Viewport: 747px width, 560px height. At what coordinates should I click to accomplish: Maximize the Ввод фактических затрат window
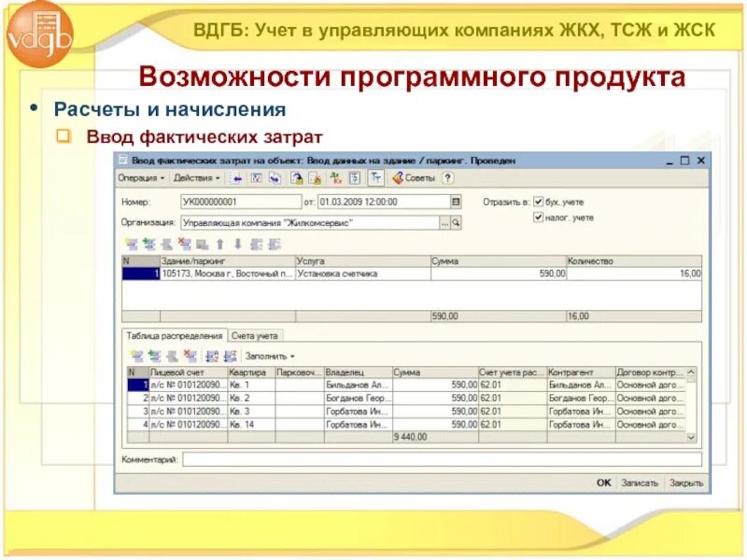click(x=684, y=161)
